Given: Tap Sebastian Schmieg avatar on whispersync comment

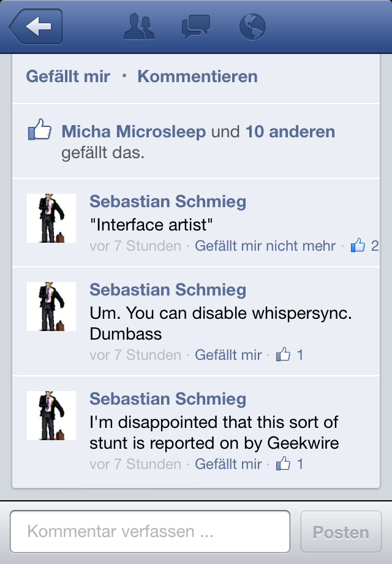Looking at the screenshot, I should tap(51, 307).
